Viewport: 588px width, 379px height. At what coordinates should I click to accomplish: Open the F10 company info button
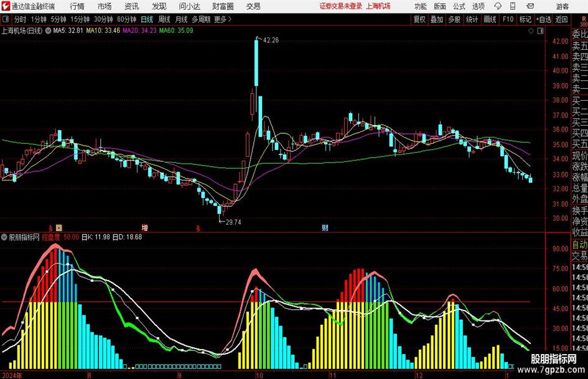[x=508, y=19]
